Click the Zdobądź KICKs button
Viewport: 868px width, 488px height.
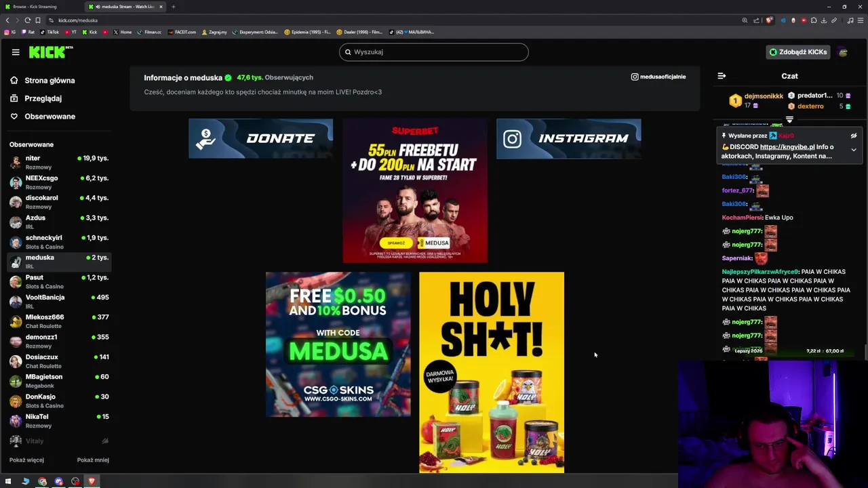point(797,52)
